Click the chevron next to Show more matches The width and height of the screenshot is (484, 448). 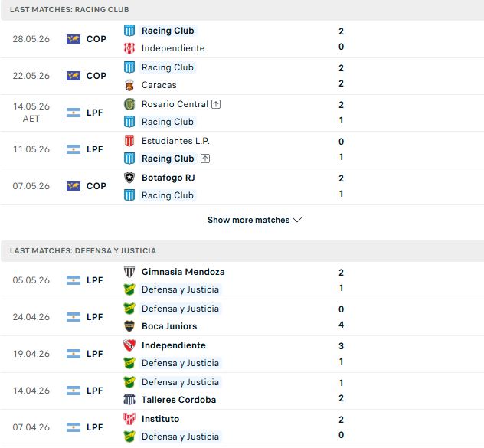coord(297,220)
